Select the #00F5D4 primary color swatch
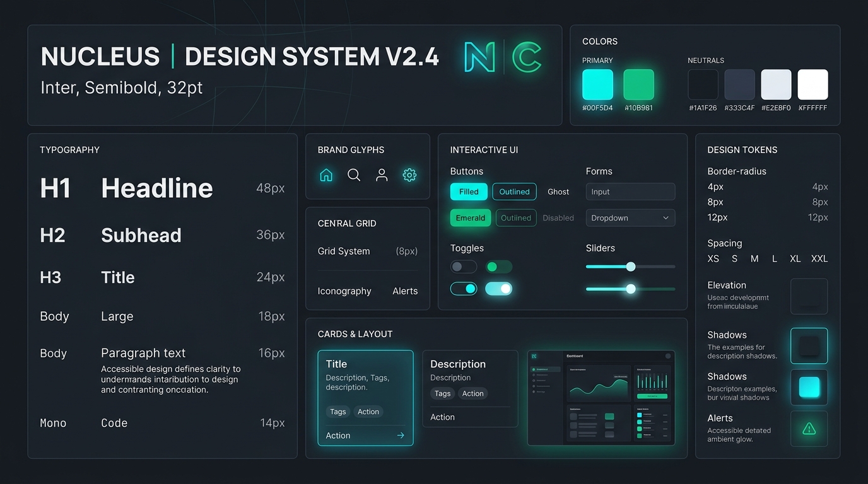 (597, 84)
